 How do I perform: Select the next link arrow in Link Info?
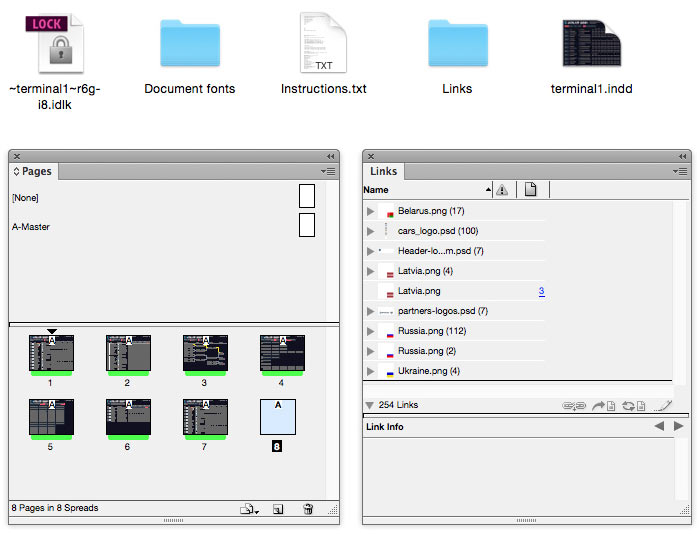[679, 426]
